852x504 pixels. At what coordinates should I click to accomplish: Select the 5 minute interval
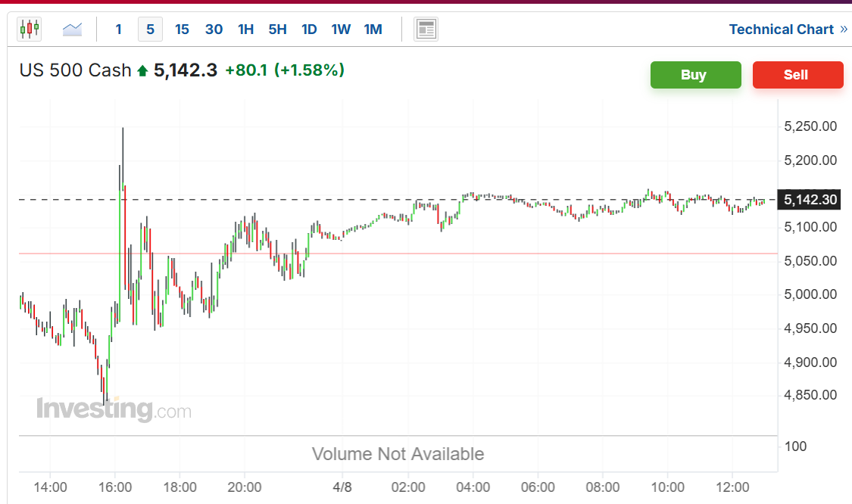point(151,30)
